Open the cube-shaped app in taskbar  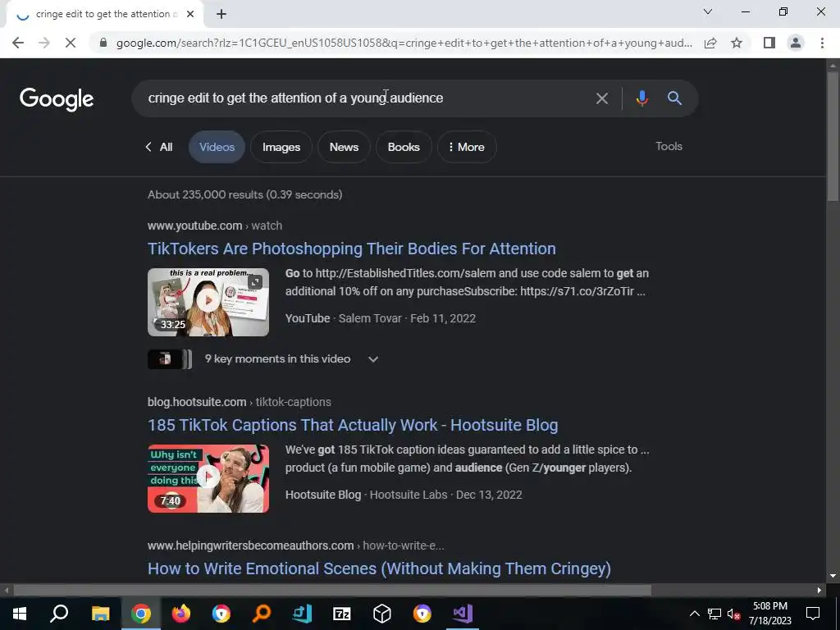382,614
